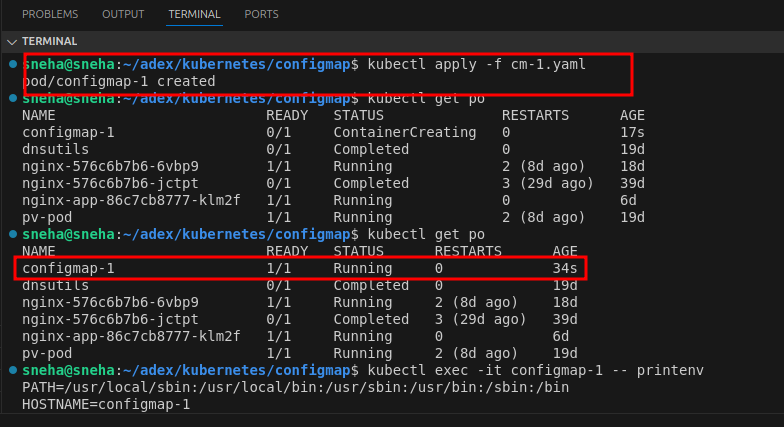Viewport: 784px width, 427px height.
Task: Switch to the PROBLEMS tab
Action: tap(50, 15)
